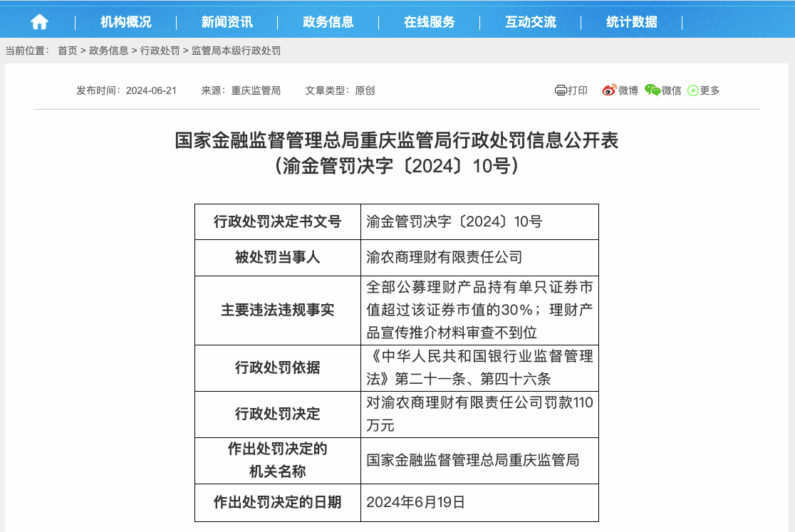Click the violation facts cell about 30% holdings
Screen dimensions: 795x532
(479, 311)
